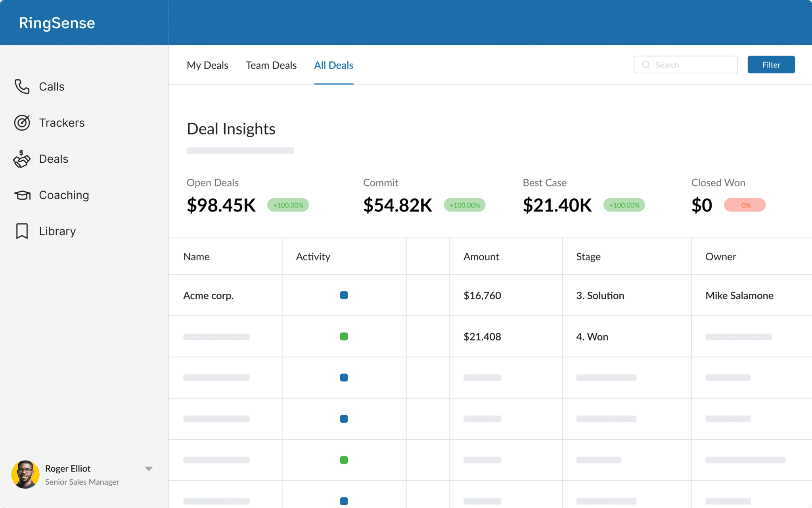Expand the Roger Elliot user menu arrow
Screen dimensions: 812x508
tap(149, 469)
